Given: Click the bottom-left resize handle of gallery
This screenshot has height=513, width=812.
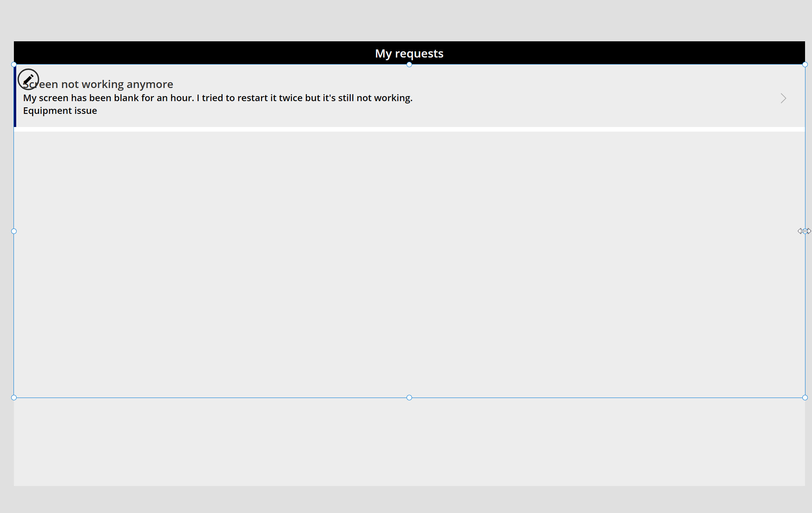Looking at the screenshot, I should (14, 398).
